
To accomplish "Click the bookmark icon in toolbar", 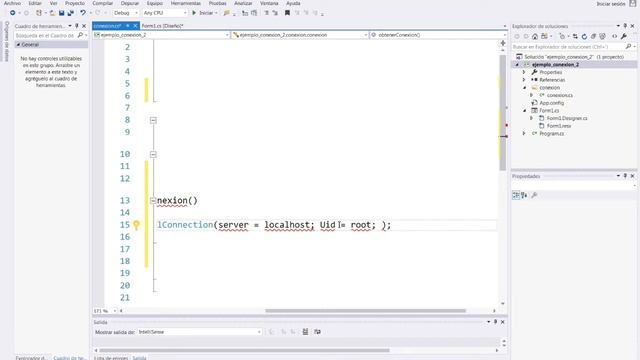I will [287, 13].
